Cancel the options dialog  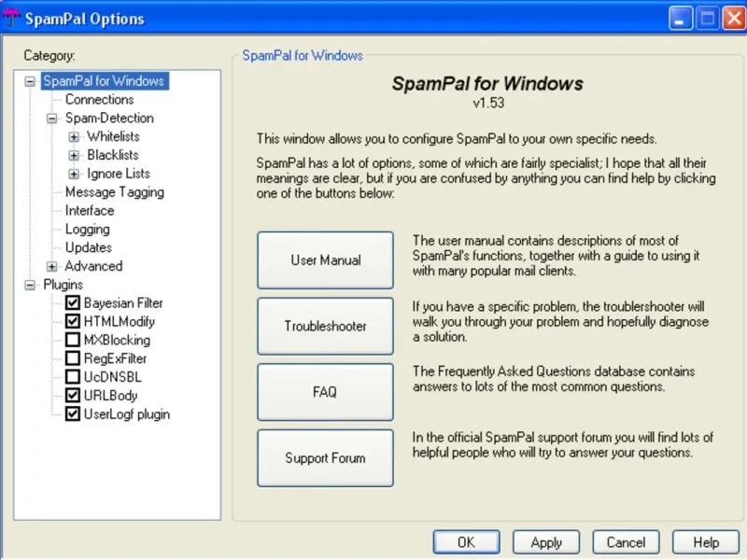[x=626, y=542]
